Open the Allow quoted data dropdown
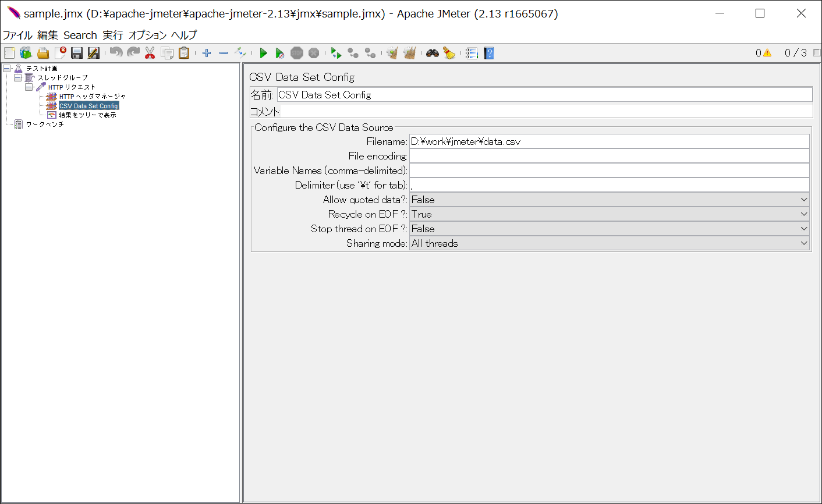 [x=609, y=200]
